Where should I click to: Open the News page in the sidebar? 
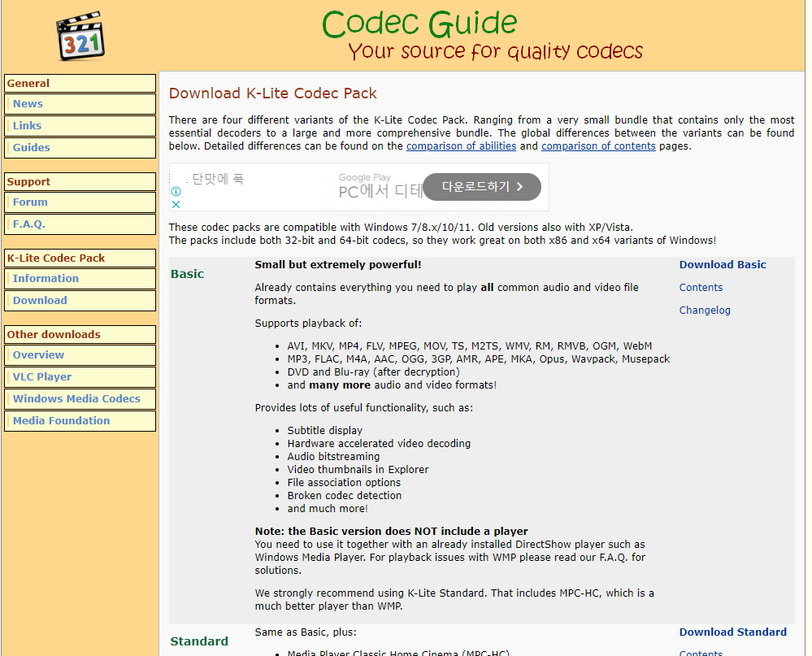tap(80, 104)
